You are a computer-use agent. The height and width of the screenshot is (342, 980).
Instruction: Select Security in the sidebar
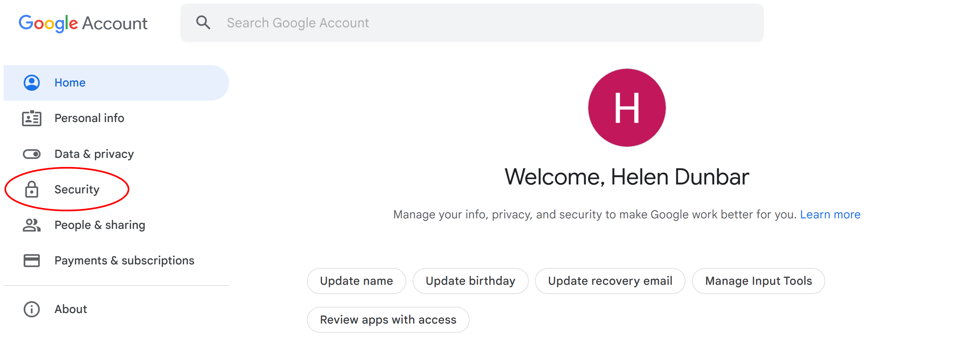[x=77, y=189]
